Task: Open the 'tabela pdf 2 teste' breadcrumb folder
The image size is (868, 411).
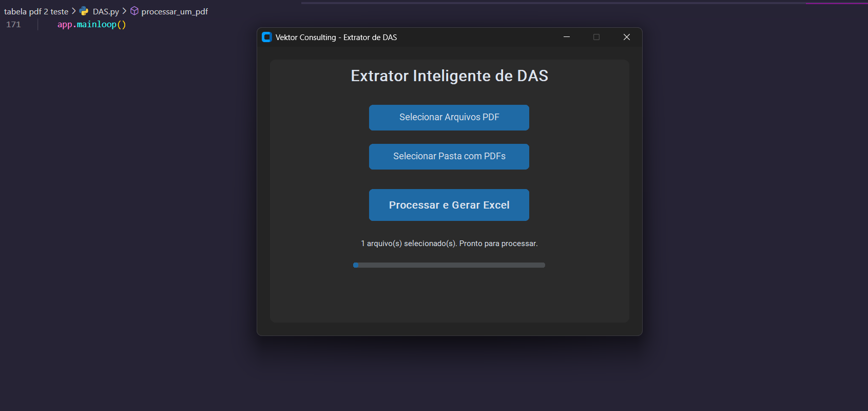Action: (x=36, y=11)
